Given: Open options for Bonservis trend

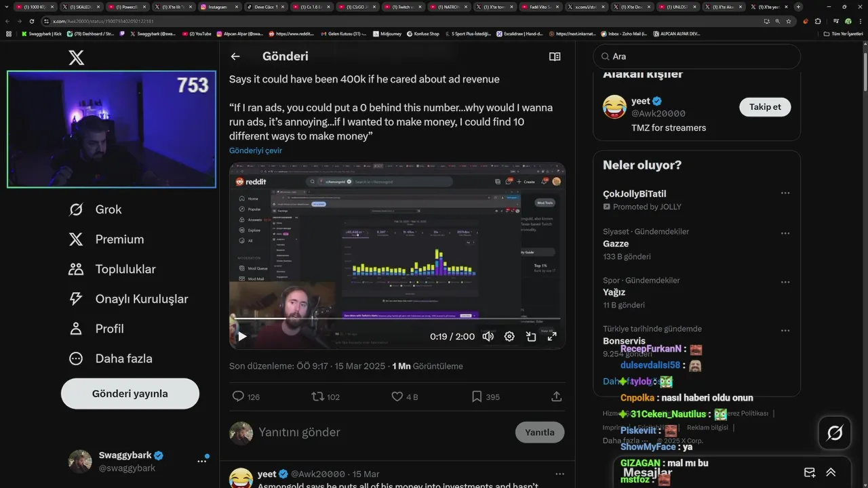Looking at the screenshot, I should (785, 331).
